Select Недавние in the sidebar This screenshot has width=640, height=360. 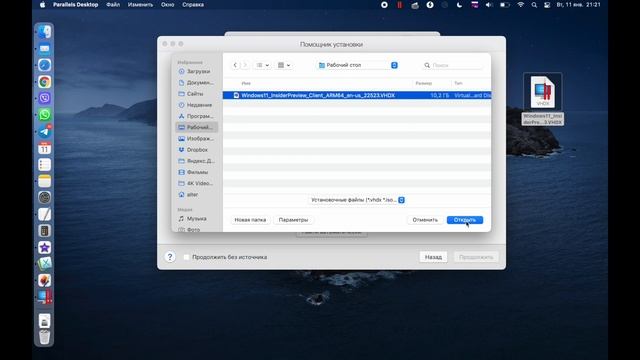198,105
